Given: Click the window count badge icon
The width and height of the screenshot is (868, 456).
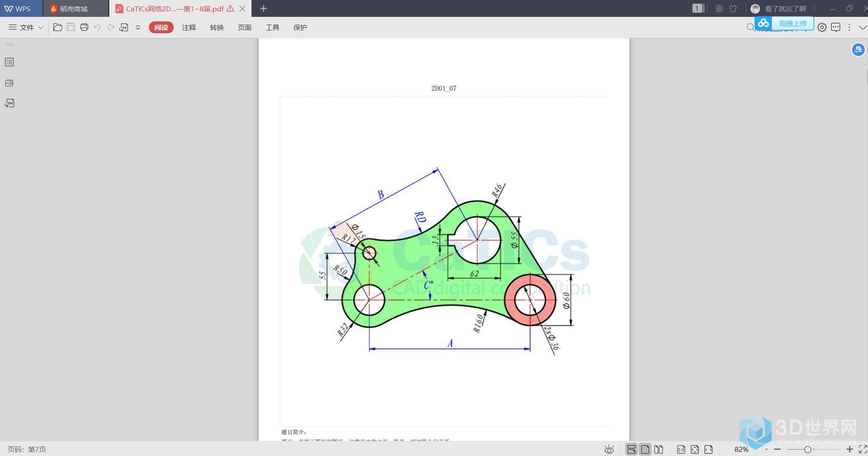Looking at the screenshot, I should tap(698, 8).
